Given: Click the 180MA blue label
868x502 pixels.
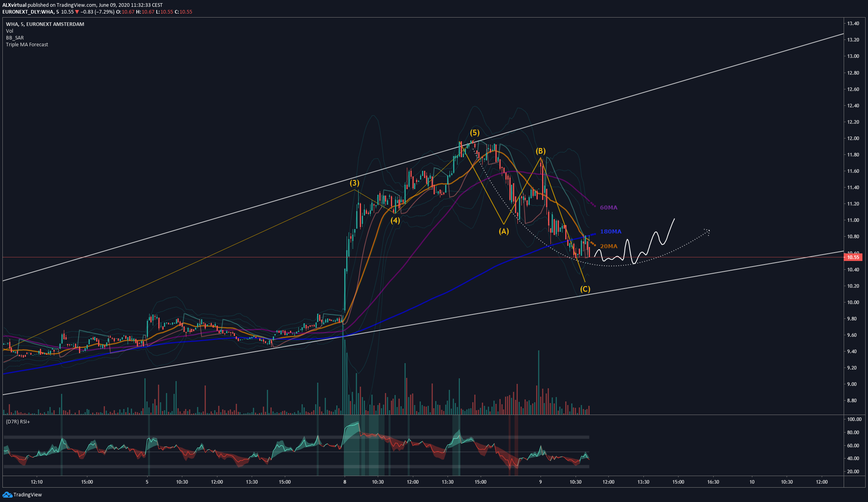Looking at the screenshot, I should pos(611,231).
